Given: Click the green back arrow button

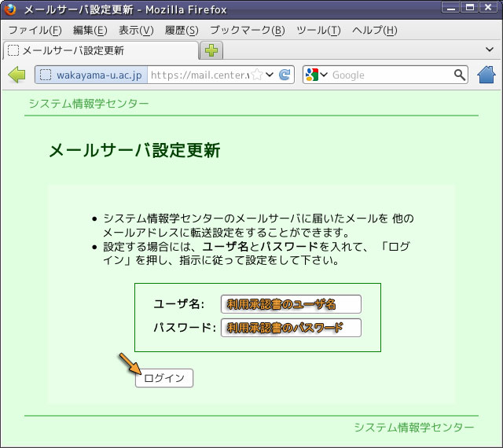Looking at the screenshot, I should pos(17,75).
